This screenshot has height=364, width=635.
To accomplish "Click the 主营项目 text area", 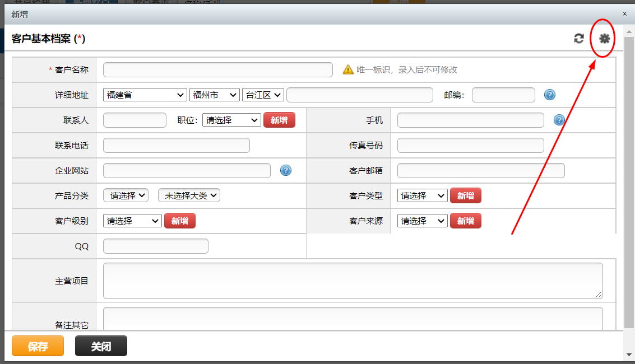I will coord(353,281).
